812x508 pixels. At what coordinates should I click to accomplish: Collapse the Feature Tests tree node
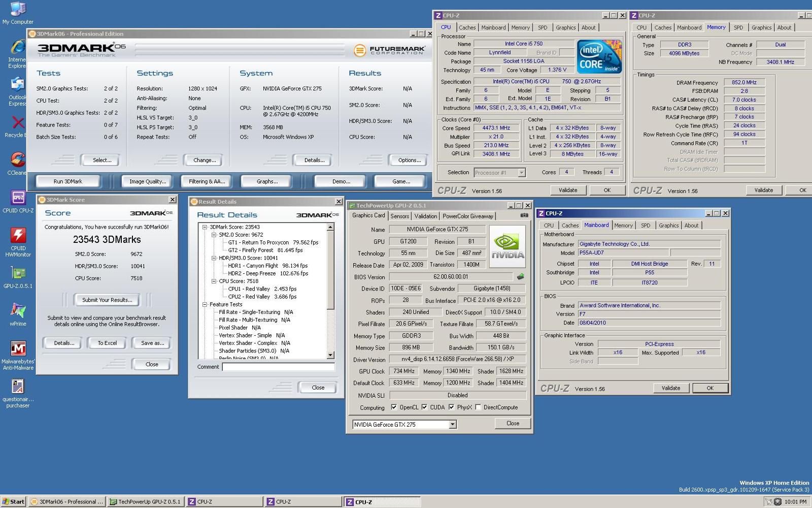(x=205, y=304)
